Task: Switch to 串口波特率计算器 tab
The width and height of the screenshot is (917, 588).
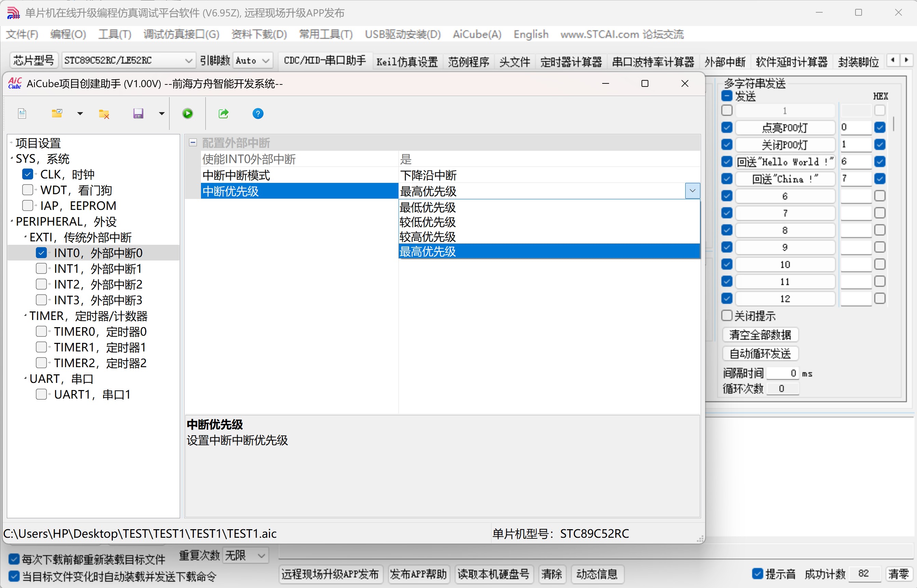Action: click(652, 62)
